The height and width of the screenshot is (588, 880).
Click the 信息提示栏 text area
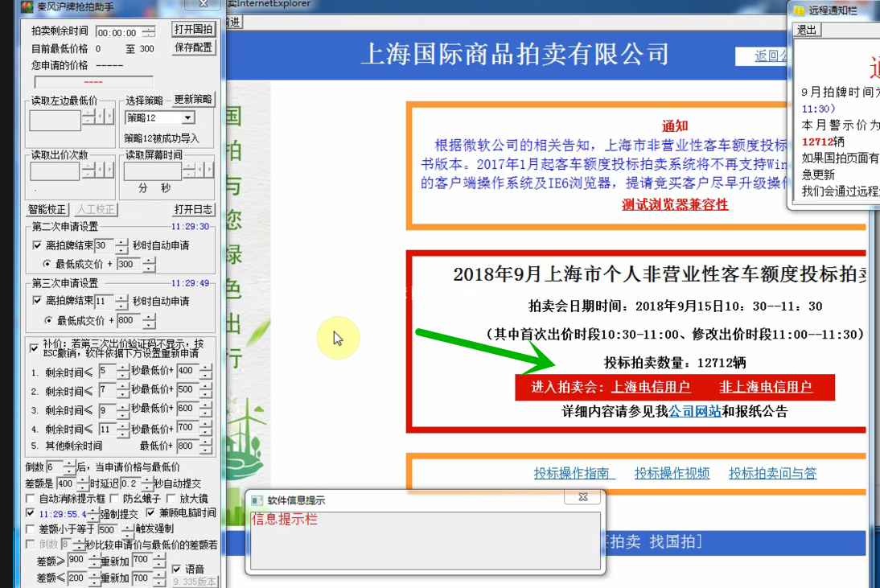pyautogui.click(x=426, y=541)
